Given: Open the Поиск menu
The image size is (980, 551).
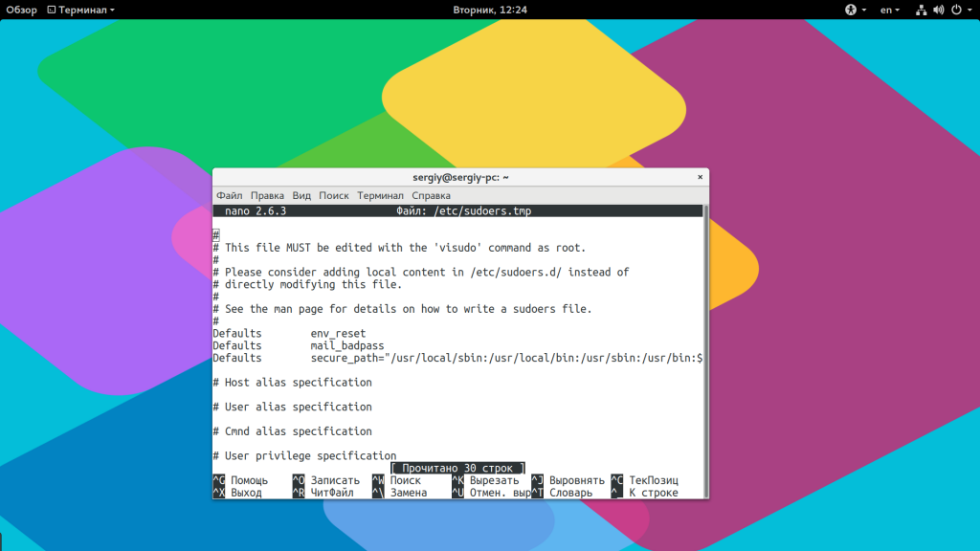Looking at the screenshot, I should coord(334,195).
